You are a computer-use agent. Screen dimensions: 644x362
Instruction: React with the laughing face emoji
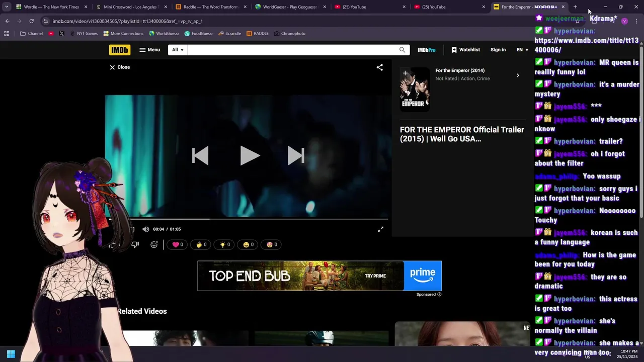[249, 244]
